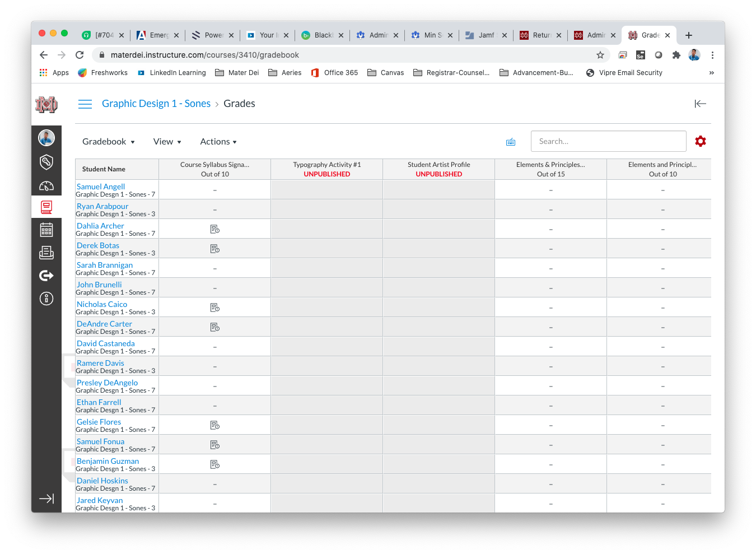Click the gradebook Search field

tap(609, 141)
